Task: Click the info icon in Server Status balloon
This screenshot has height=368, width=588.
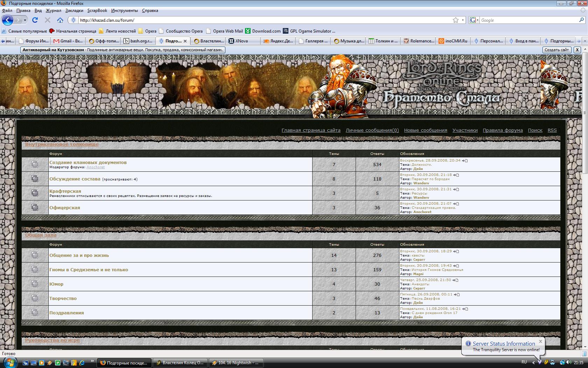Action: [468, 343]
